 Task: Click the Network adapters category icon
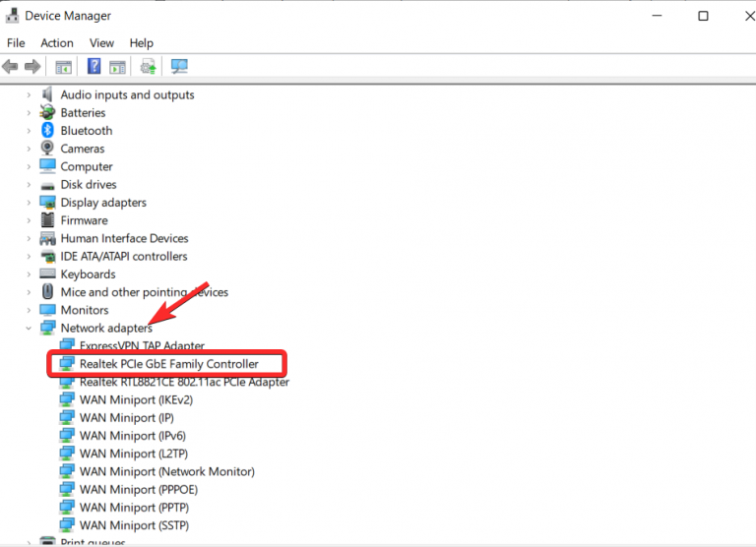(47, 328)
